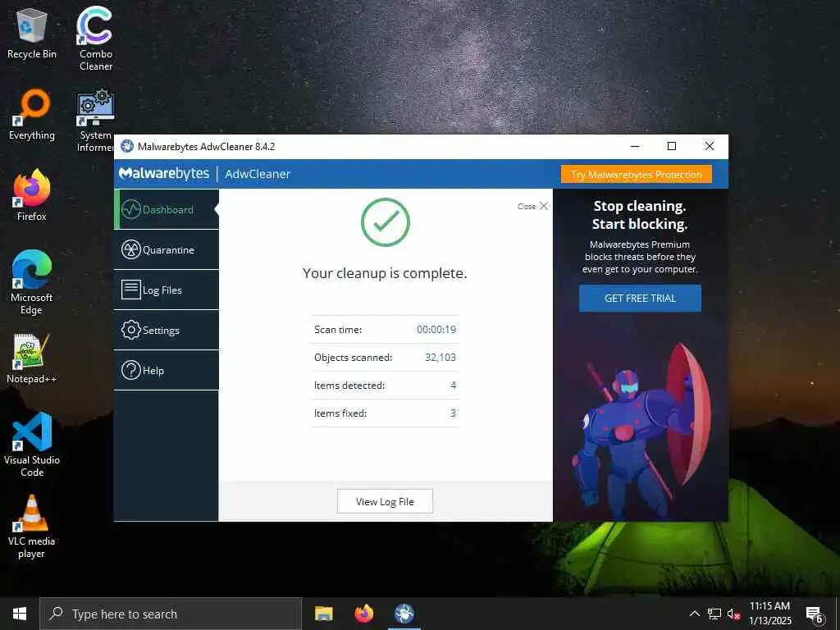The height and width of the screenshot is (630, 840).
Task: Click GET FREE TRIAL button
Action: (640, 298)
